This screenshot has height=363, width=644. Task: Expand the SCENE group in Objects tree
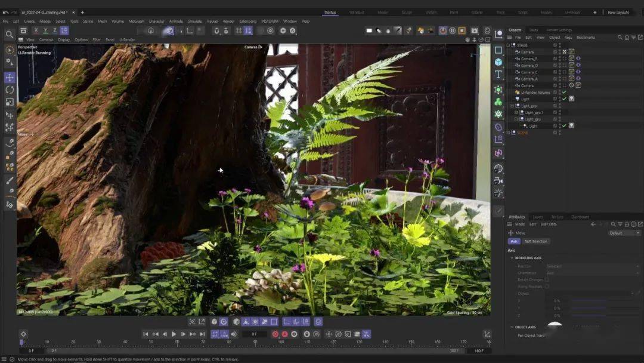tap(509, 133)
